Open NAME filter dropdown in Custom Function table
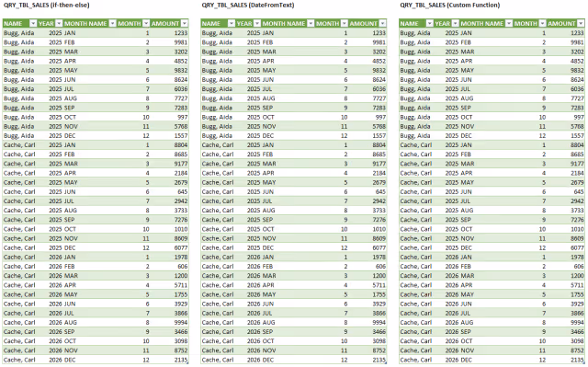The height and width of the screenshot is (367, 588). (430, 24)
